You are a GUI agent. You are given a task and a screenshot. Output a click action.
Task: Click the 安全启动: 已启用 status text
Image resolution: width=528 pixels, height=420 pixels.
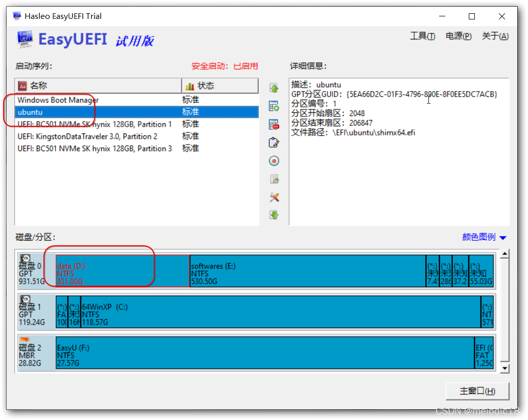(x=225, y=66)
